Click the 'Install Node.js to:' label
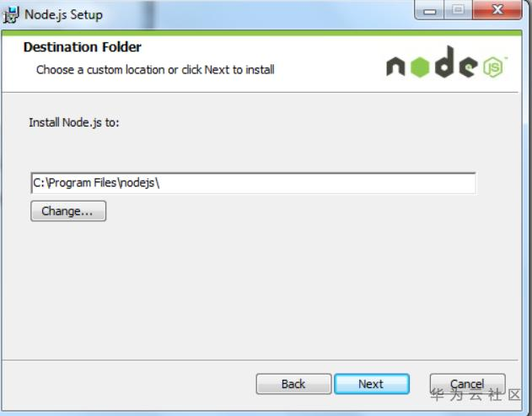 point(74,122)
